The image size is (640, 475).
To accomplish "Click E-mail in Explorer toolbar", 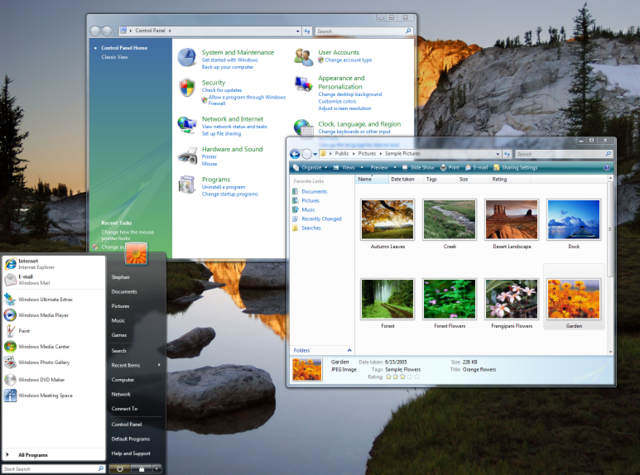I will point(477,167).
